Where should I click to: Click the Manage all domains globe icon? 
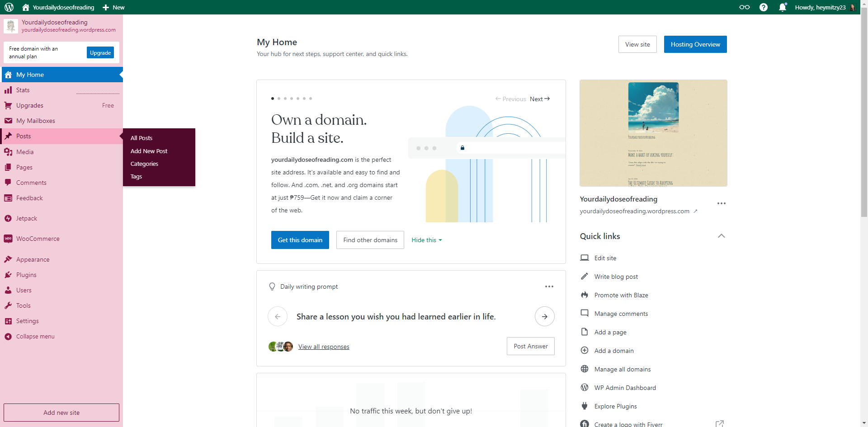585,369
